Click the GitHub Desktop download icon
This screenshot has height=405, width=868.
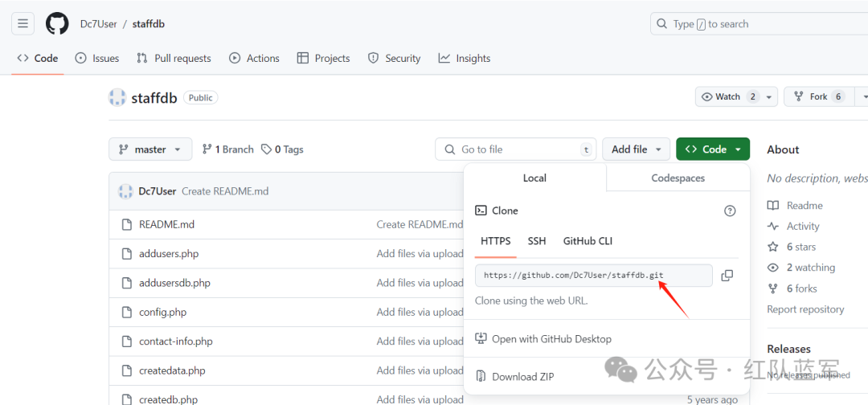[481, 338]
